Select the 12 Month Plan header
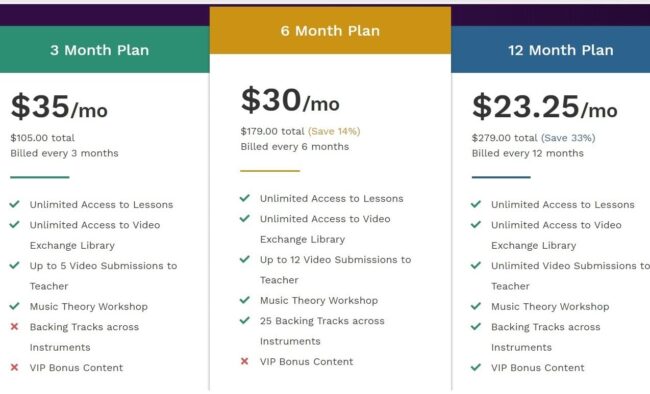The image size is (650, 394). 551,50
